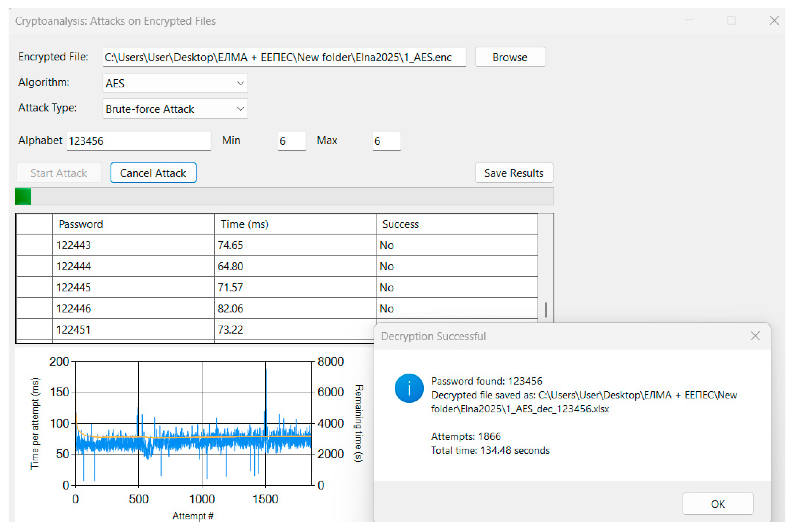Focus the Max length field
The width and height of the screenshot is (794, 532).
[386, 141]
